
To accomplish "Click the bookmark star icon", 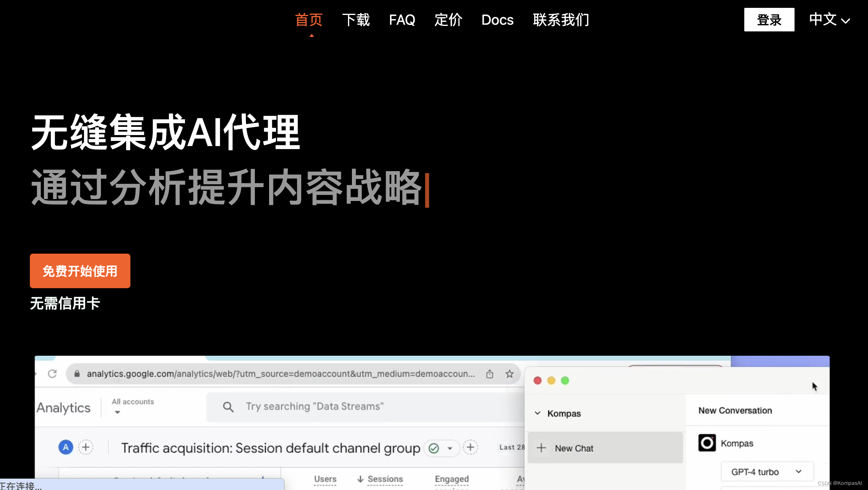I will (x=509, y=374).
